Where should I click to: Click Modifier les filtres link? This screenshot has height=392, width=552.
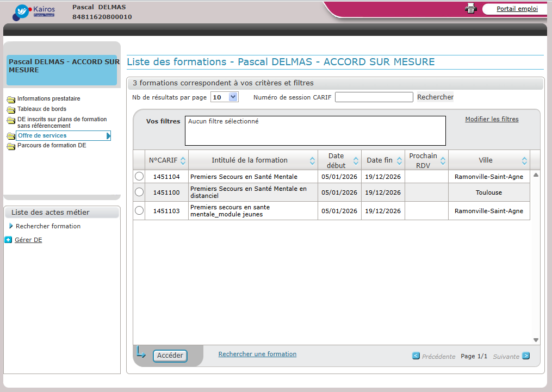coord(492,119)
